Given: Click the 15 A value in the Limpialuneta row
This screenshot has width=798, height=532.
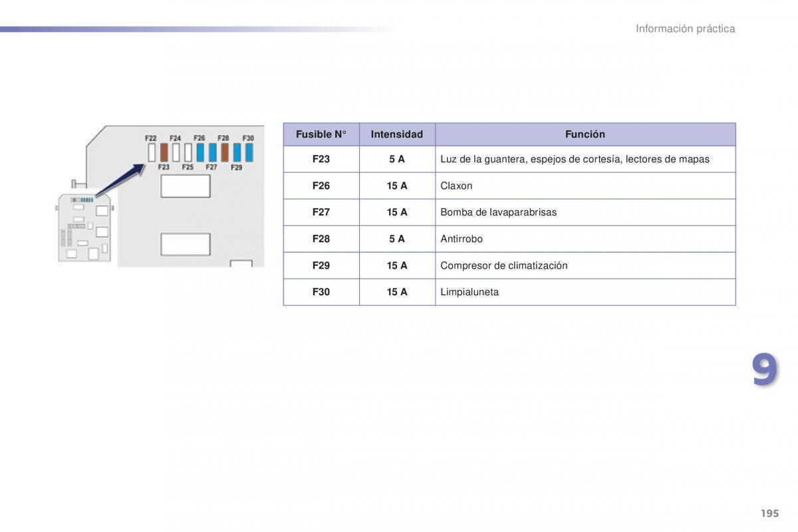Looking at the screenshot, I should coord(397,292).
